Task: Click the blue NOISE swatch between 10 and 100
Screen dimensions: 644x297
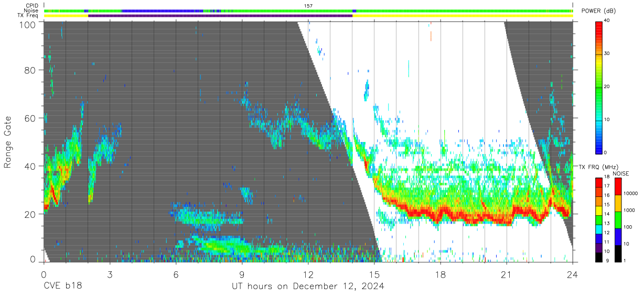Action: click(618, 236)
